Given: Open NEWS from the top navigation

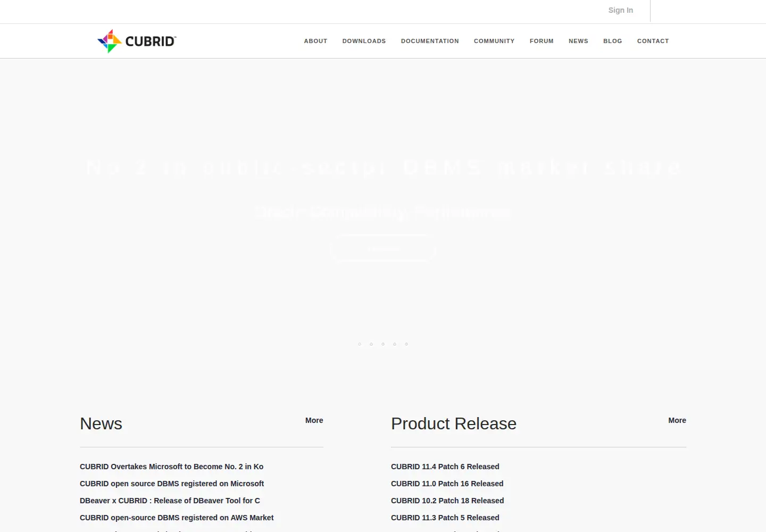Looking at the screenshot, I should (578, 41).
